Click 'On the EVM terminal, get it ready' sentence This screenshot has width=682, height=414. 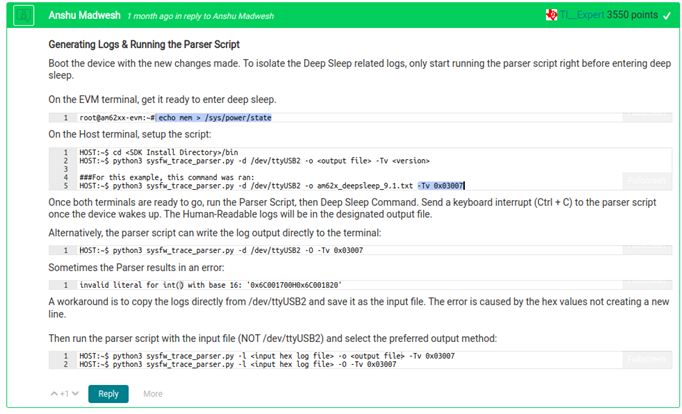[x=162, y=100]
